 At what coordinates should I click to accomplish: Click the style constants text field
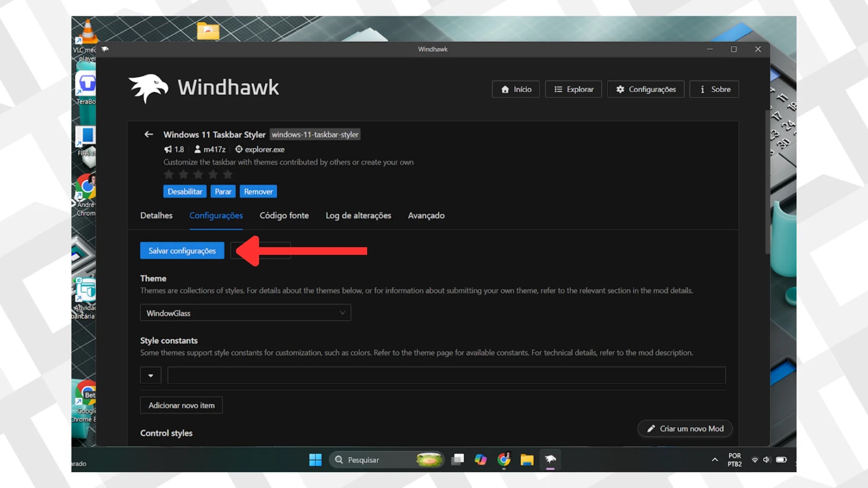pos(447,375)
